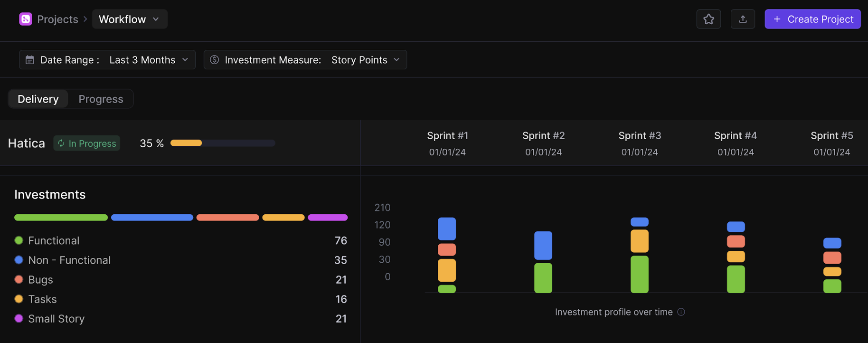
Task: Switch to the Progress tab
Action: (101, 99)
